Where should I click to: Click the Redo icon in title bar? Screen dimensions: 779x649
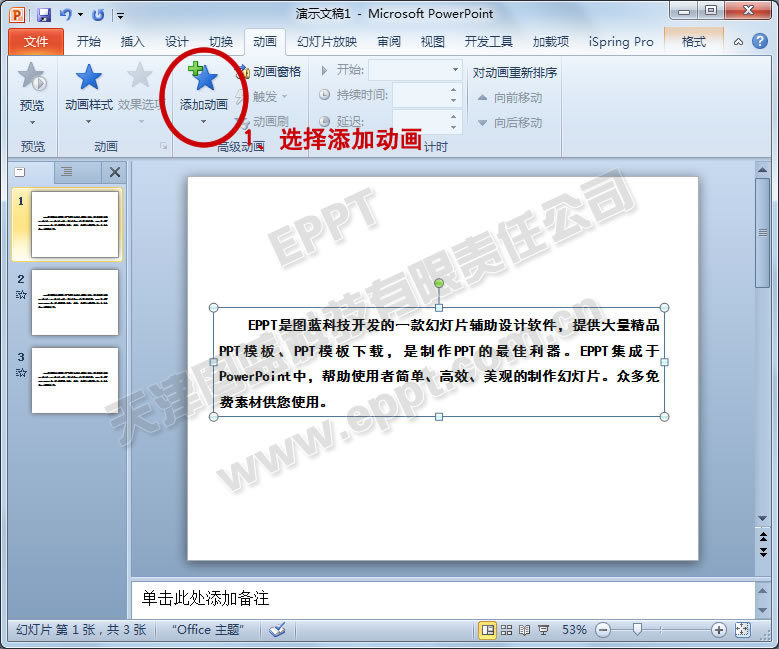[98, 15]
